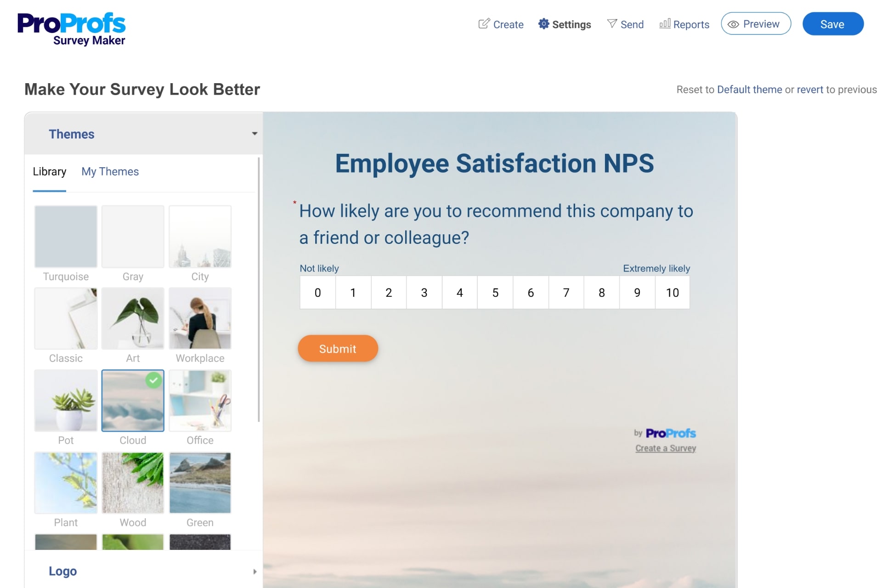
Task: Click the Preview eye icon
Action: coord(734,23)
